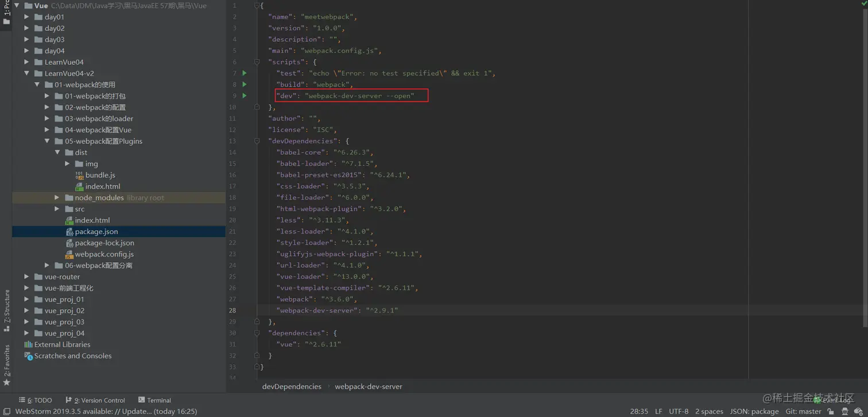Expand the node_modules folder
Screen dimensions: 868x417
pos(57,197)
